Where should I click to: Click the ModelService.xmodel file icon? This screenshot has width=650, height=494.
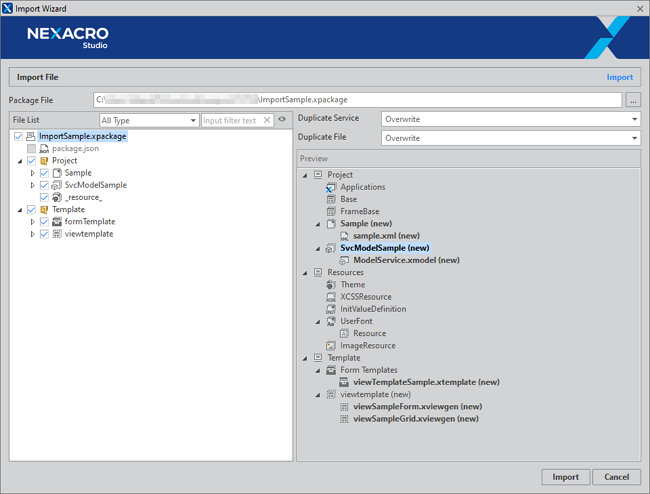pos(344,260)
